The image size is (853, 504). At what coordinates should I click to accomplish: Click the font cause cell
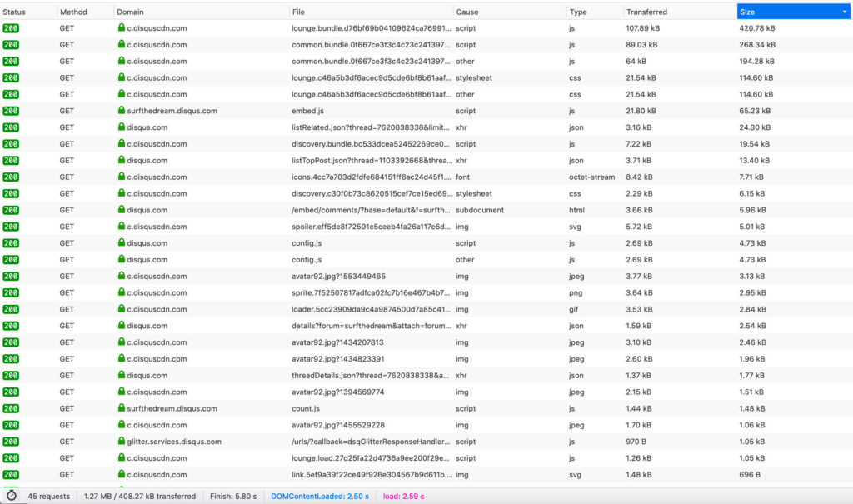click(462, 177)
